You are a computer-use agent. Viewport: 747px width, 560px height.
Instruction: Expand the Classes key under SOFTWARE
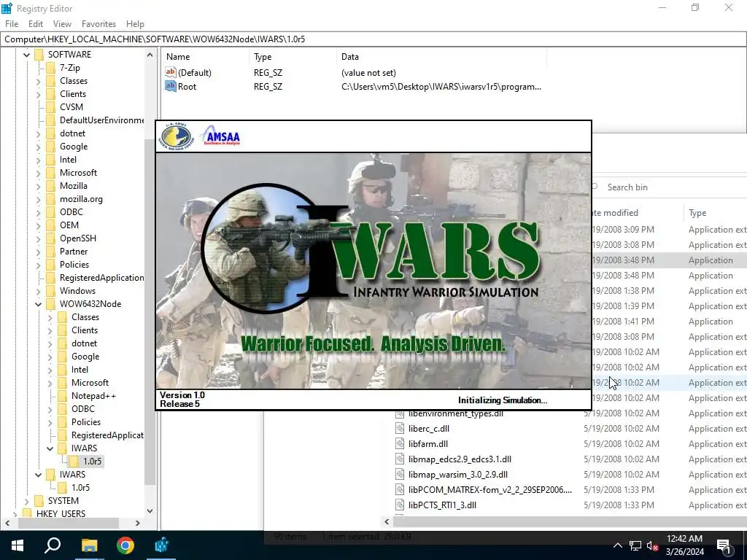(39, 81)
